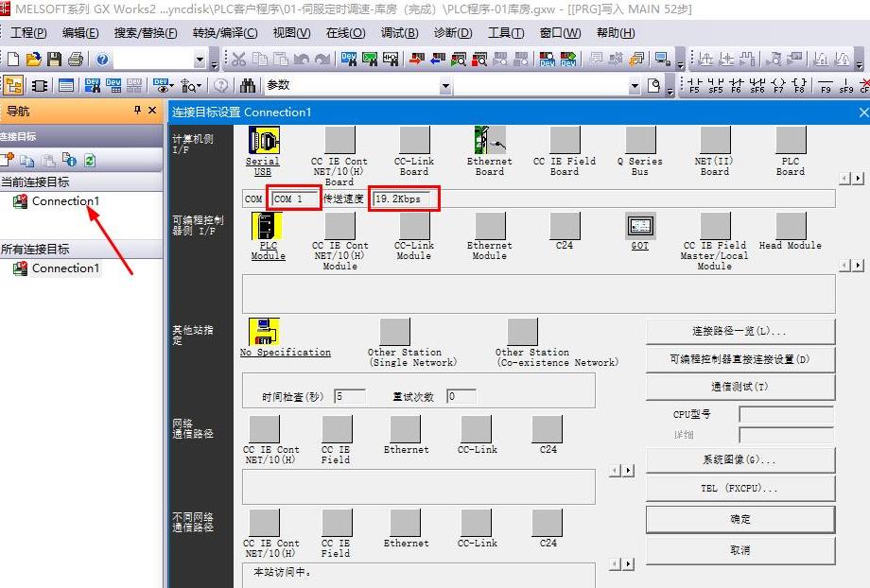This screenshot has height=588, width=870.
Task: Select the Ethernet Board icon
Action: click(490, 140)
